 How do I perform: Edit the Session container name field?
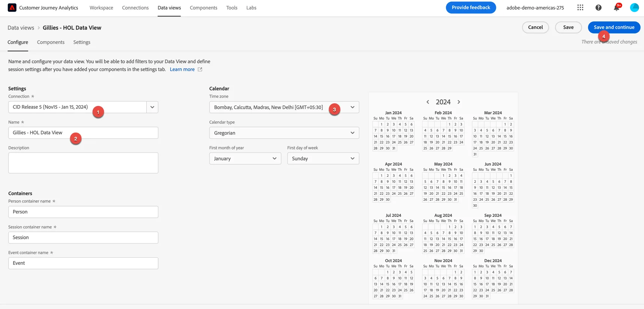click(x=83, y=237)
